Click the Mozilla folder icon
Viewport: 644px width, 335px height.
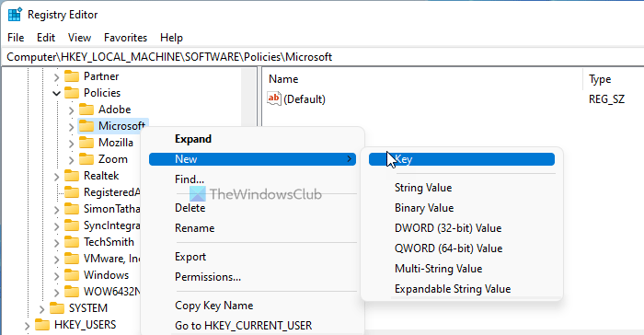pyautogui.click(x=86, y=143)
